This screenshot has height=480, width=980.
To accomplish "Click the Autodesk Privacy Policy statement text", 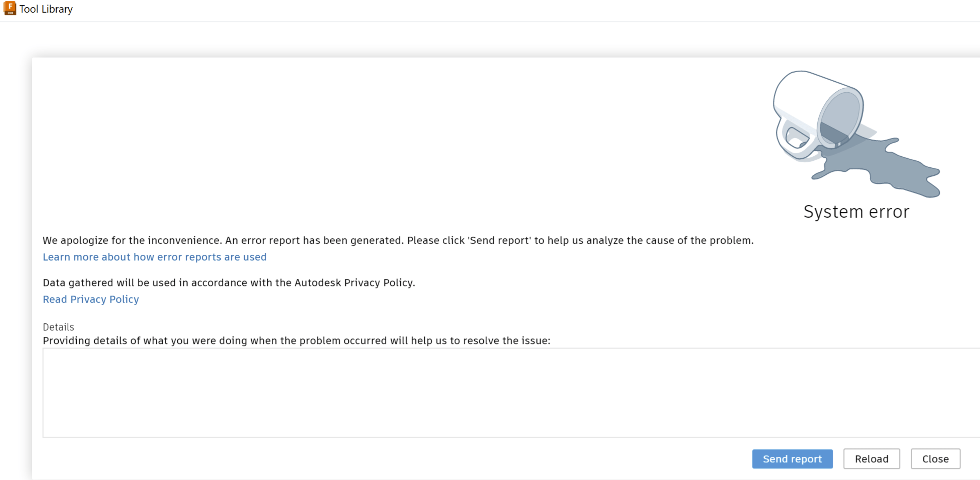I will coord(229,283).
